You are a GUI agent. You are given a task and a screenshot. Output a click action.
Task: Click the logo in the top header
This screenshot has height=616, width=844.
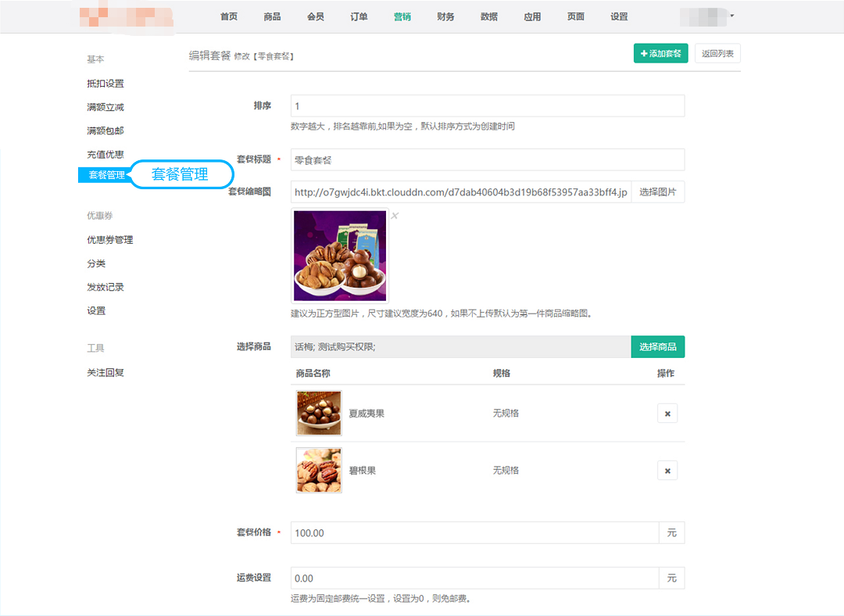[x=127, y=16]
